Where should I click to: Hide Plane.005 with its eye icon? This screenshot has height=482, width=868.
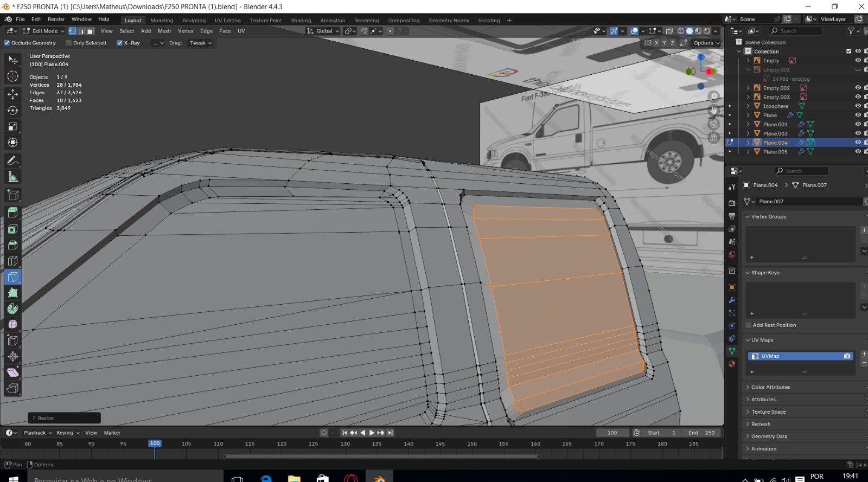[x=858, y=152]
